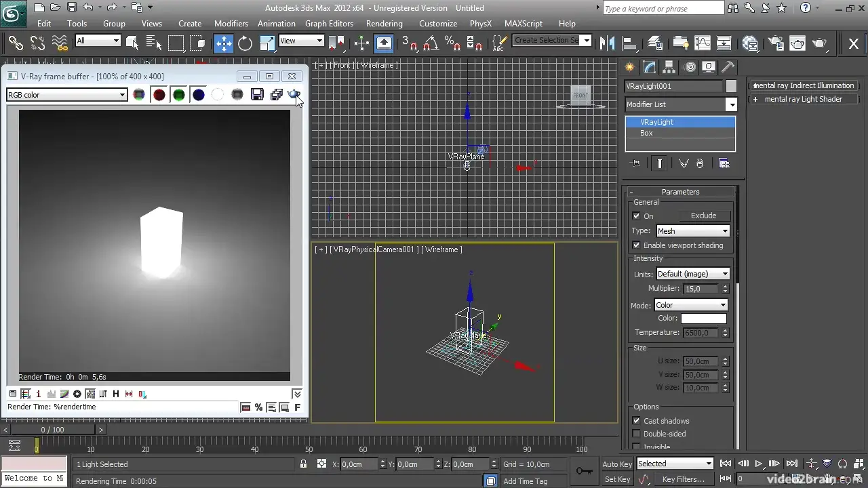The image size is (868, 488).
Task: Play the animation
Action: (758, 464)
